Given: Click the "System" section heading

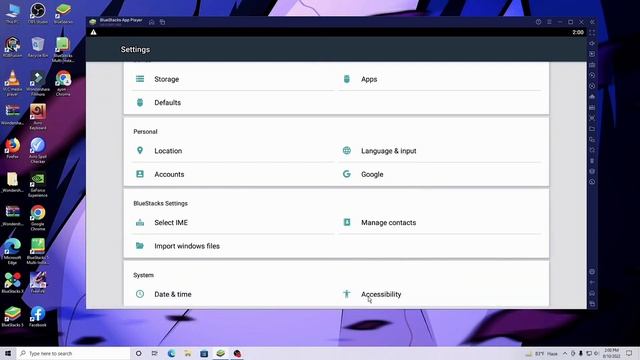Looking at the screenshot, I should tap(143, 275).
